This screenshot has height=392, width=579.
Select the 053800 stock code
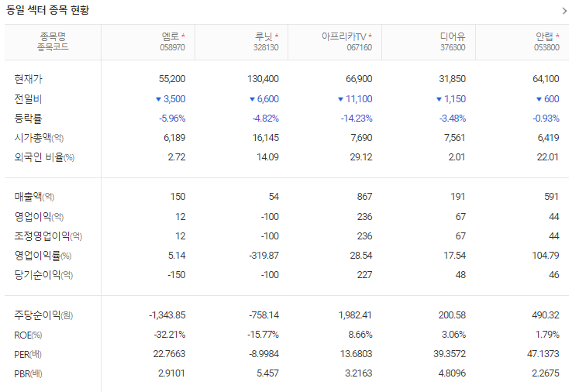coord(546,47)
